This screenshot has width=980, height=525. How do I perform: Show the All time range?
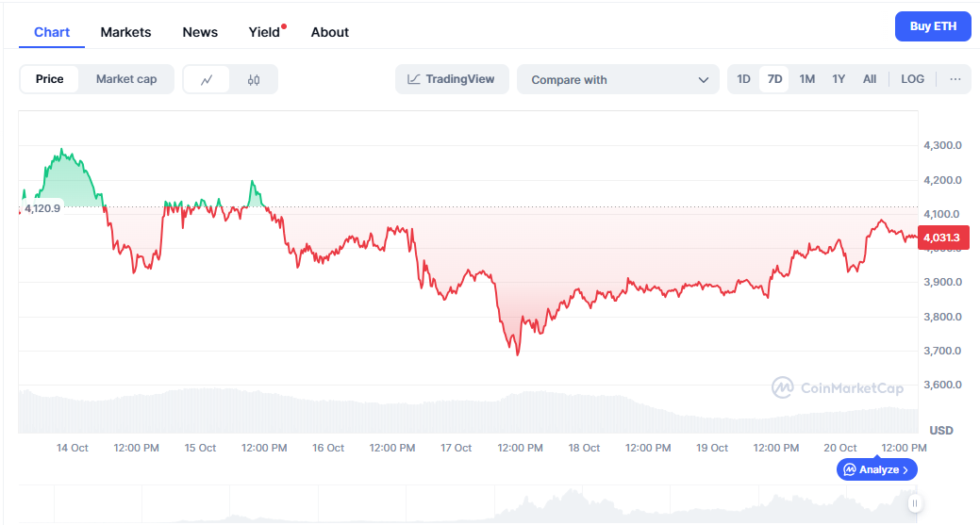pos(870,79)
